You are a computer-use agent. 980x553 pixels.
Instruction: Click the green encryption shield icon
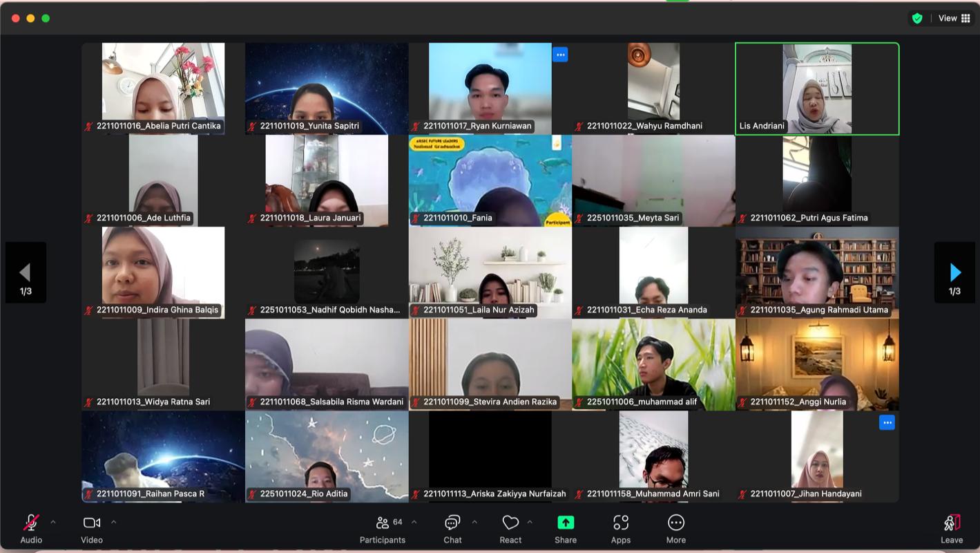point(917,19)
